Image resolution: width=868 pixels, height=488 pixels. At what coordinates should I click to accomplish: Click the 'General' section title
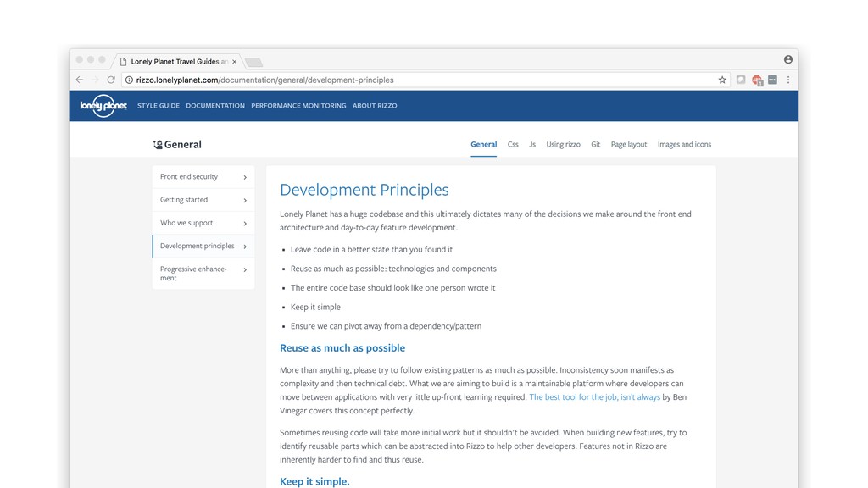tap(183, 144)
